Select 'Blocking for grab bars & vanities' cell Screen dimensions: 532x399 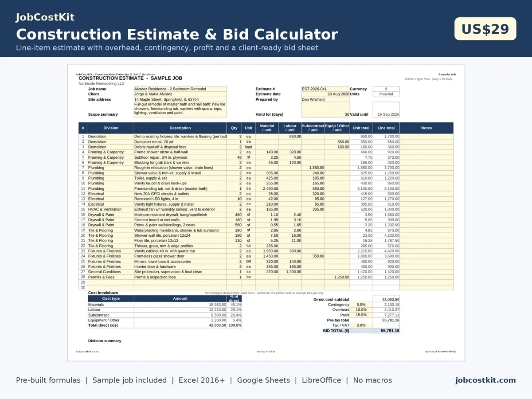click(x=180, y=163)
